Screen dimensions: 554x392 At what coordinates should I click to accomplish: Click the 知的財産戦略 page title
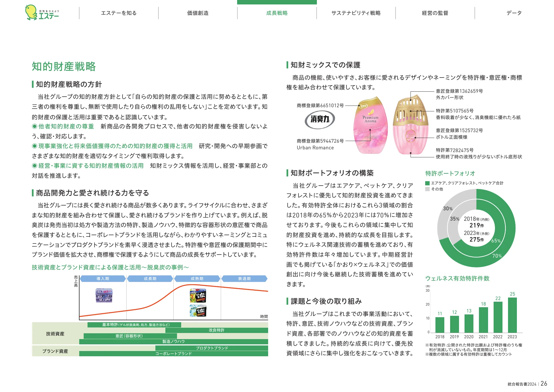[64, 66]
